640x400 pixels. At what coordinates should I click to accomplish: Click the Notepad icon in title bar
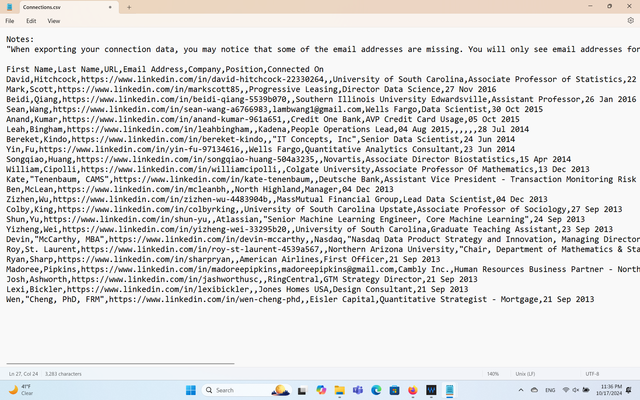tap(9, 7)
